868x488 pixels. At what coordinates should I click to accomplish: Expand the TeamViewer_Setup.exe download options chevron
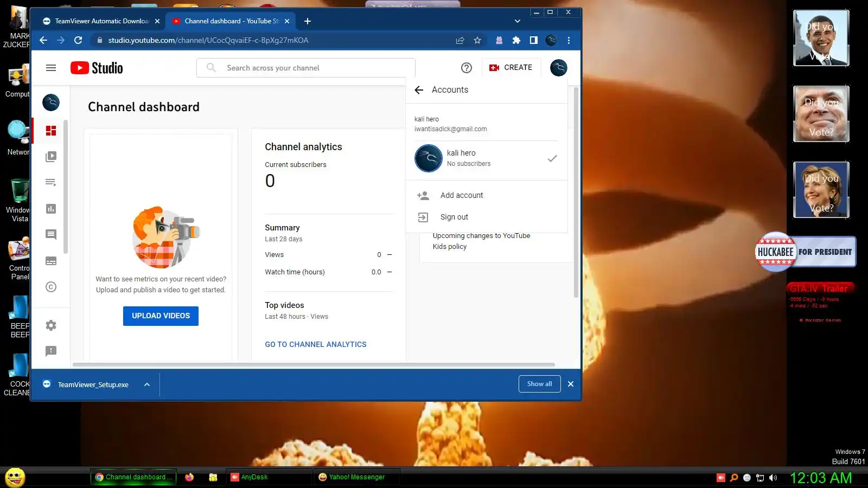147,384
